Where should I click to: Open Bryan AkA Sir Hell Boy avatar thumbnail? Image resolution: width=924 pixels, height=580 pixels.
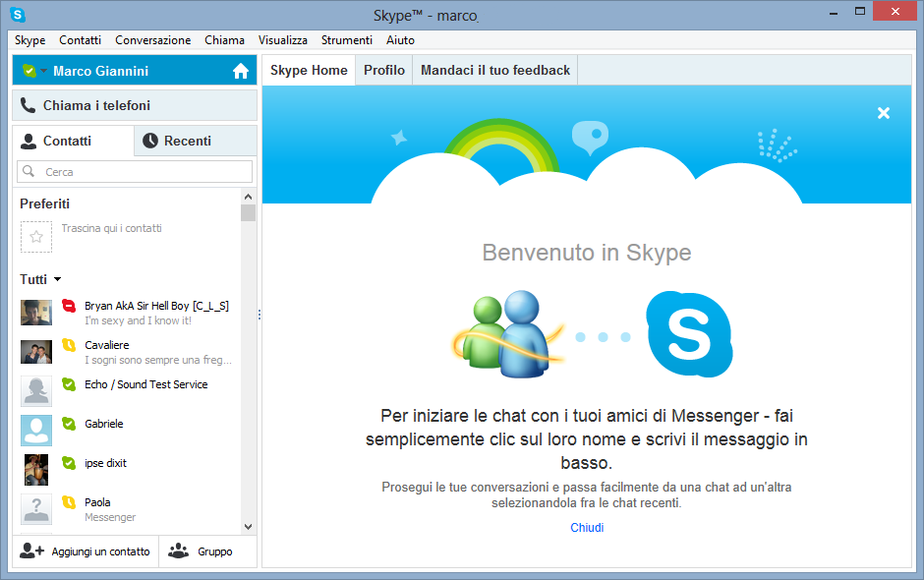[36, 313]
